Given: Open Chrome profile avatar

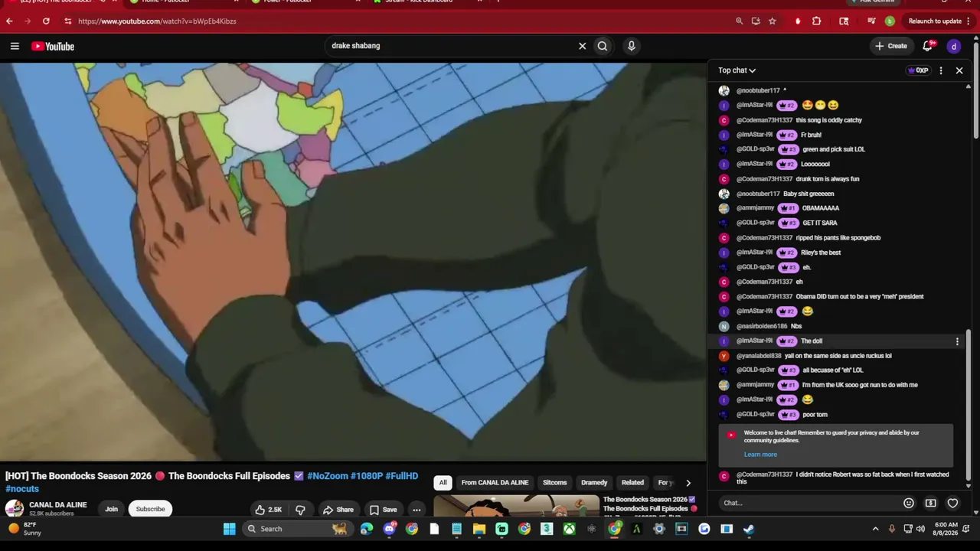Looking at the screenshot, I should pos(890,21).
